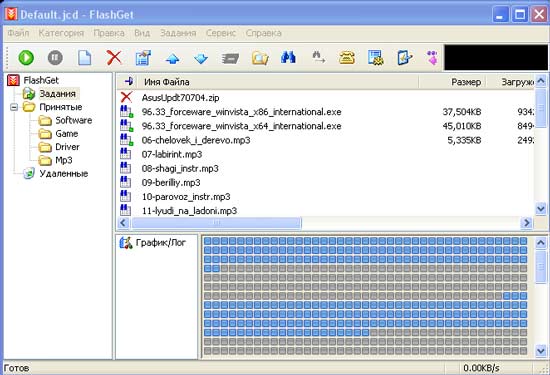Click the gray striped card toolbar icon

pos(230,58)
